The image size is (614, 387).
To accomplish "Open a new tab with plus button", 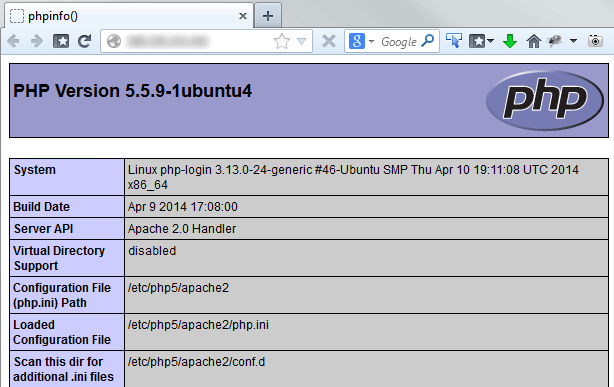I will tap(268, 16).
